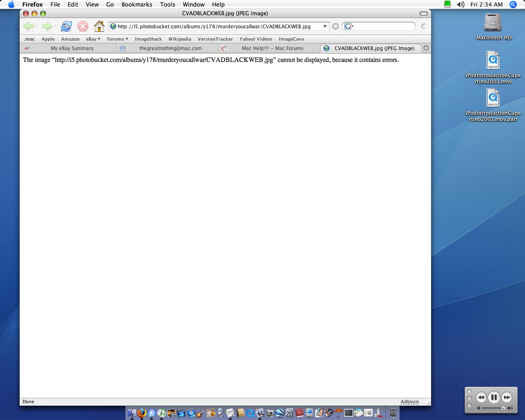Click Adblock in the status bar
This screenshot has height=420, width=525.
click(x=410, y=402)
